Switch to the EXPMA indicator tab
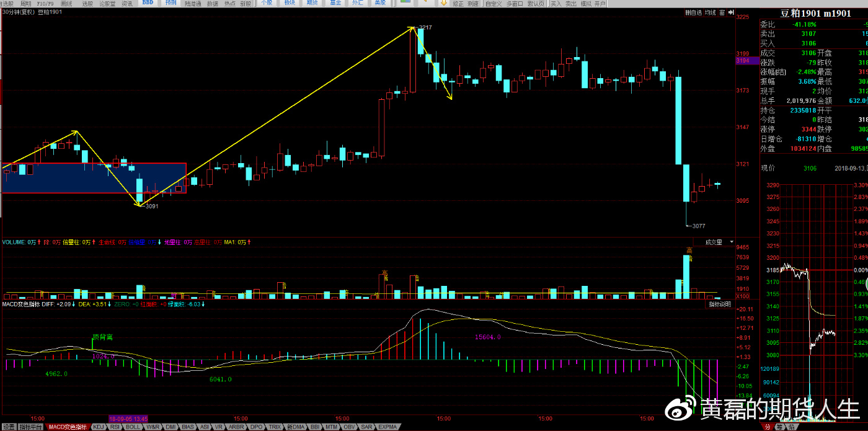Screen dimensions: 868x431 [x=387, y=427]
